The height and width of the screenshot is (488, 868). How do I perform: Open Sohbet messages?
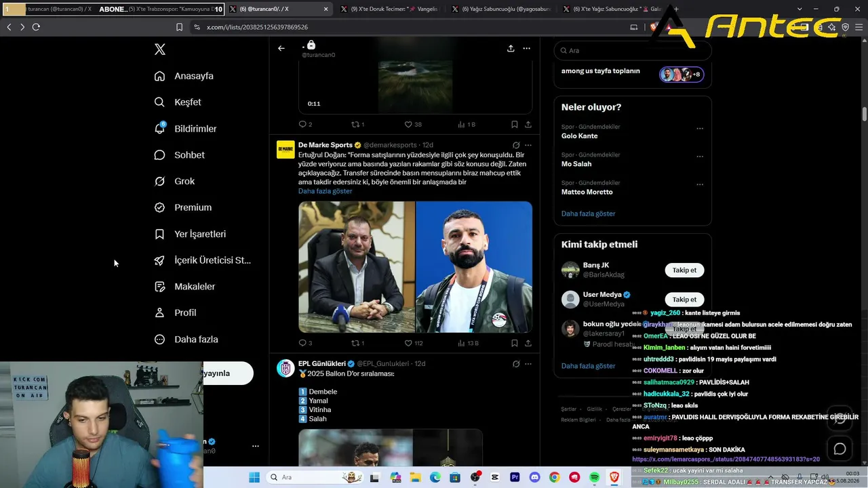pyautogui.click(x=179, y=155)
